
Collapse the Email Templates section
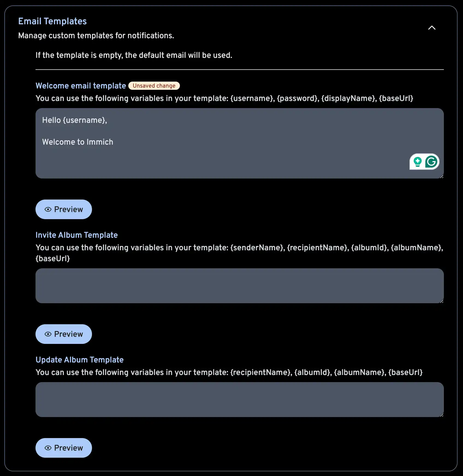click(x=432, y=28)
